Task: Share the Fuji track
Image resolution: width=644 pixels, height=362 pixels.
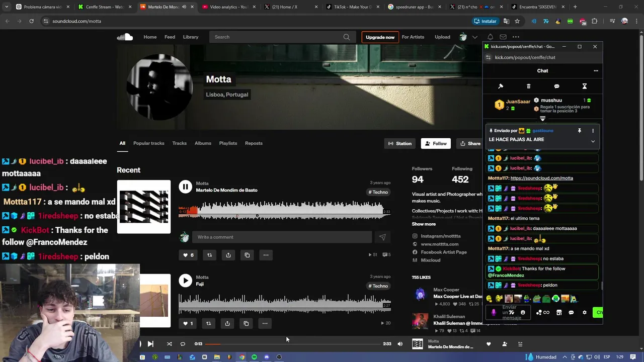Action: tap(227, 323)
